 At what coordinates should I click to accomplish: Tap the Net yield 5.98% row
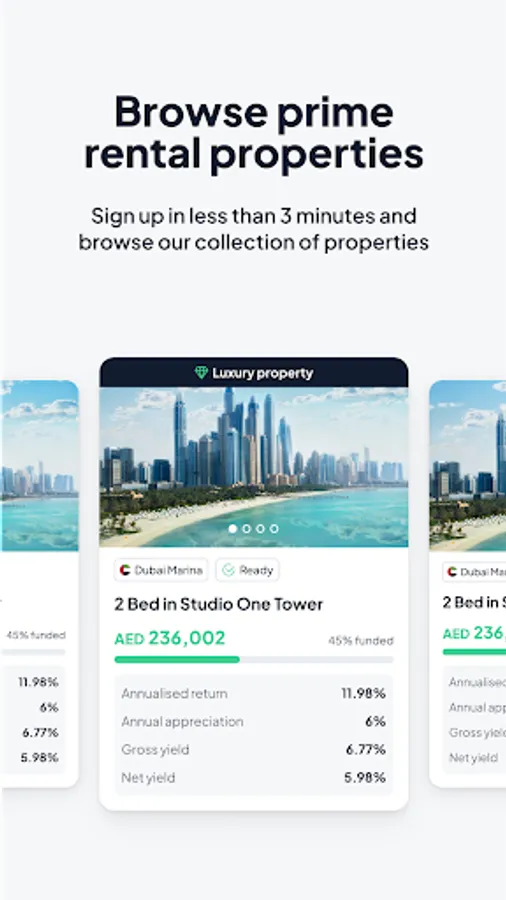pos(254,778)
